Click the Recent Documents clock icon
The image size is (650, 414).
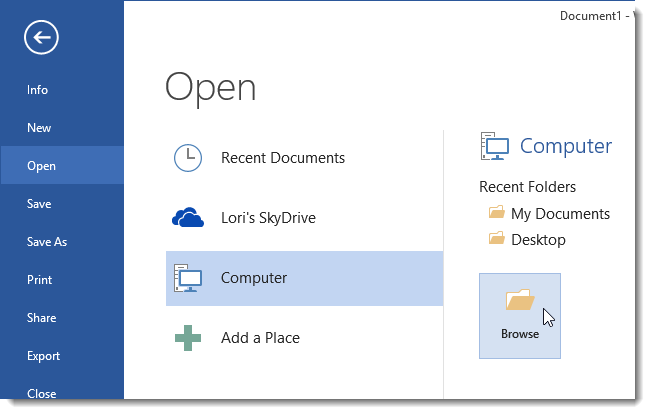[188, 158]
